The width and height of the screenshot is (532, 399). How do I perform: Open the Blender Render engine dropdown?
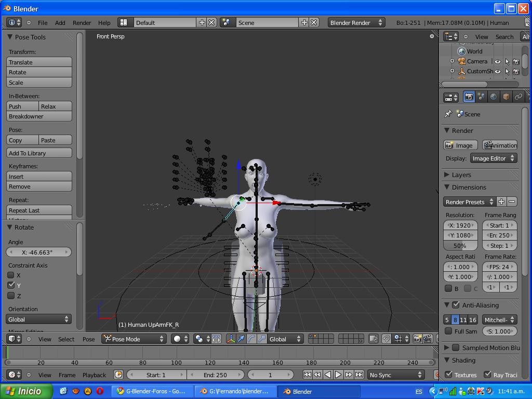tap(356, 22)
